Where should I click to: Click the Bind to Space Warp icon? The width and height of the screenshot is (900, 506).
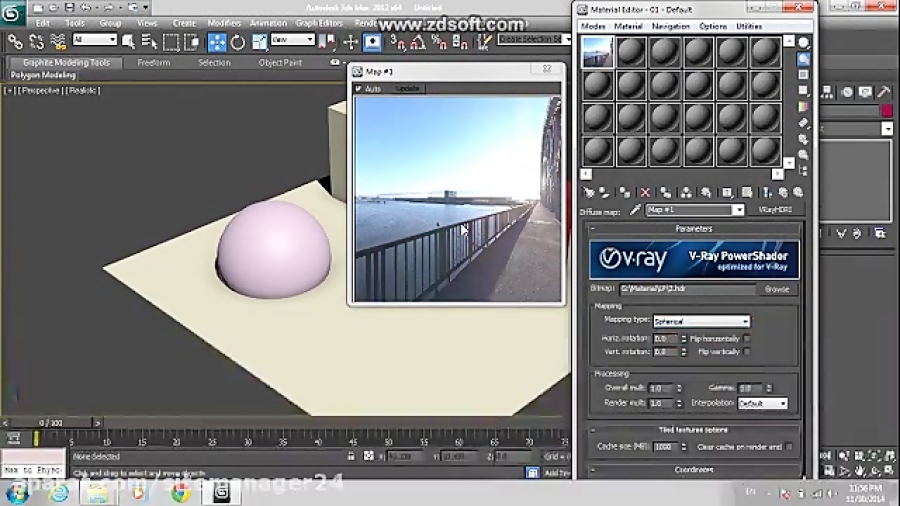[x=58, y=41]
